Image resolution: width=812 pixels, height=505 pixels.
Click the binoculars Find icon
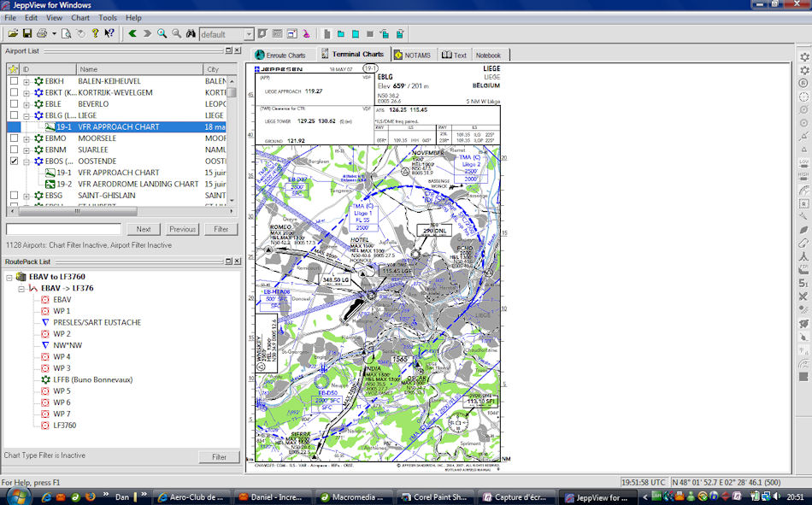pos(191,33)
